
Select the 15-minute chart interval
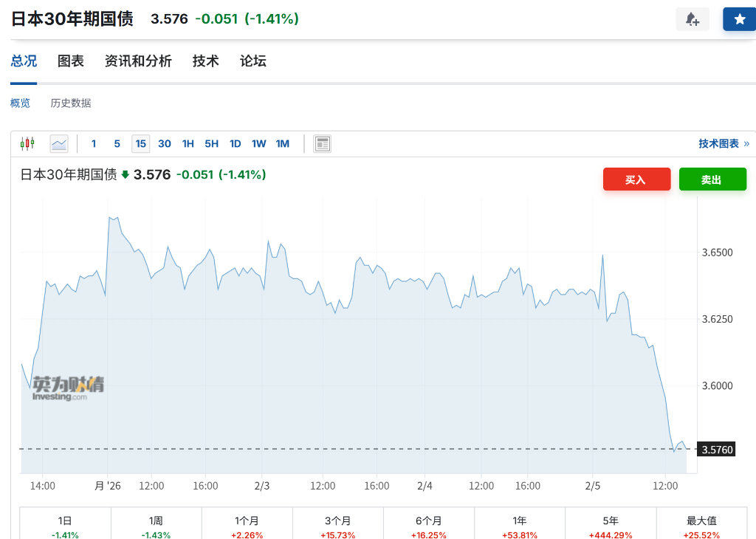[140, 143]
